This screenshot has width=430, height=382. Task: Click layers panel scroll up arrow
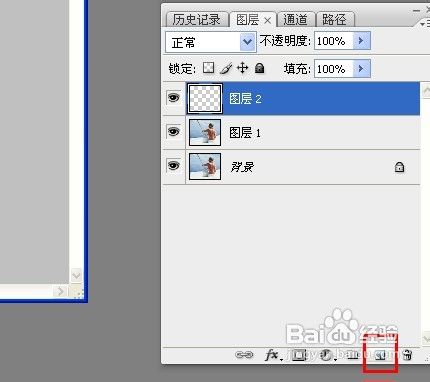coord(426,90)
